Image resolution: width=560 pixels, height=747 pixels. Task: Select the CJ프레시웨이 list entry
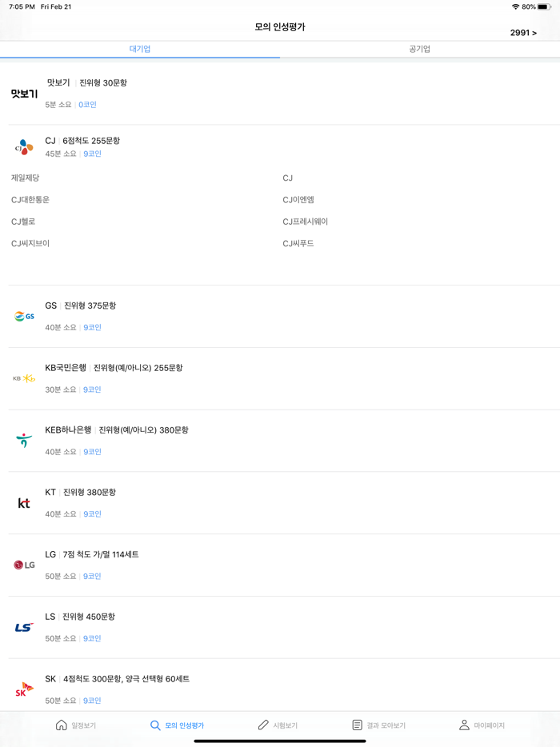[307, 221]
